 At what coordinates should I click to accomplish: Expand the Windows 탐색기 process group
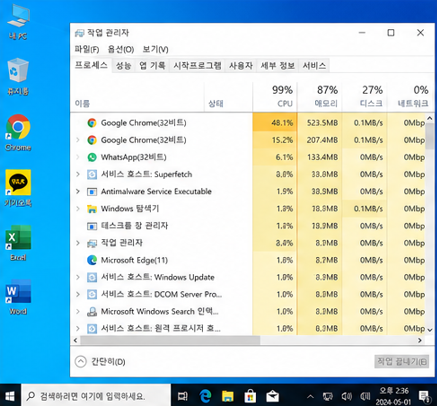click(78, 209)
